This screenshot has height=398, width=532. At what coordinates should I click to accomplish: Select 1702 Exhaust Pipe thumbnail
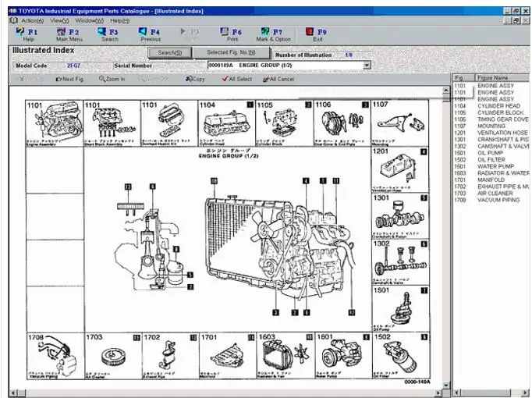[170, 356]
